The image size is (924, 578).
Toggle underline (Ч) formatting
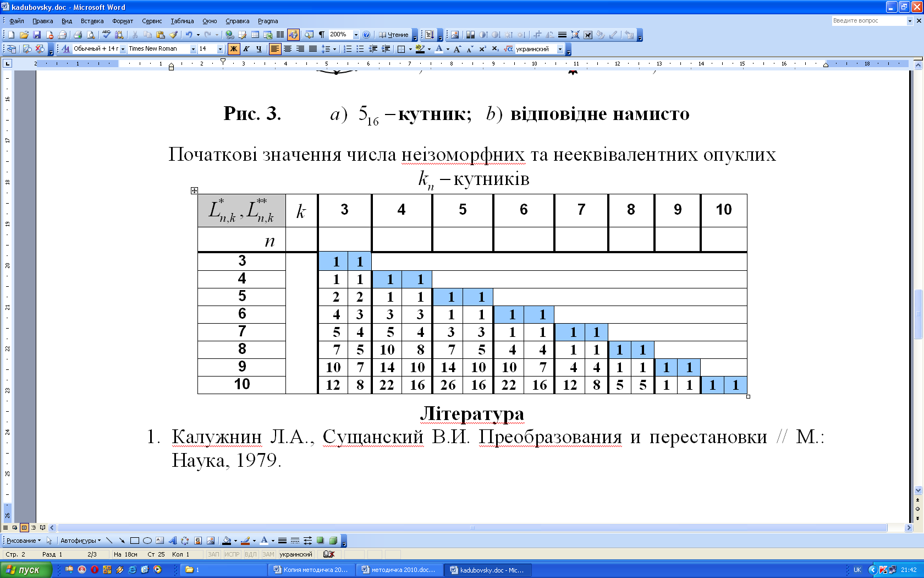tap(259, 49)
